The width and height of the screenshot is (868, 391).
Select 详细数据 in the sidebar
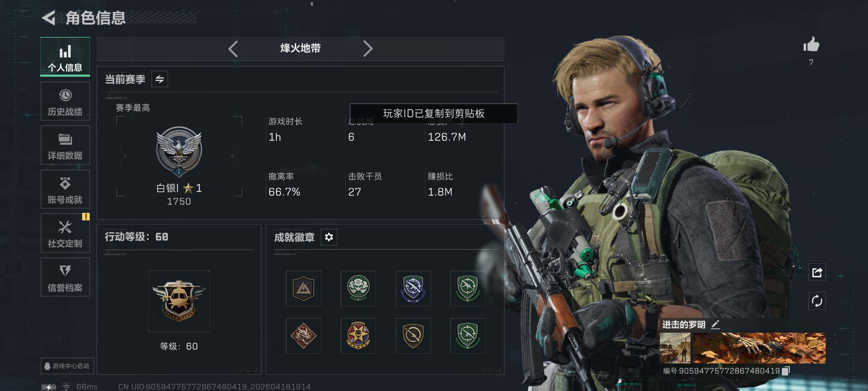[65, 145]
